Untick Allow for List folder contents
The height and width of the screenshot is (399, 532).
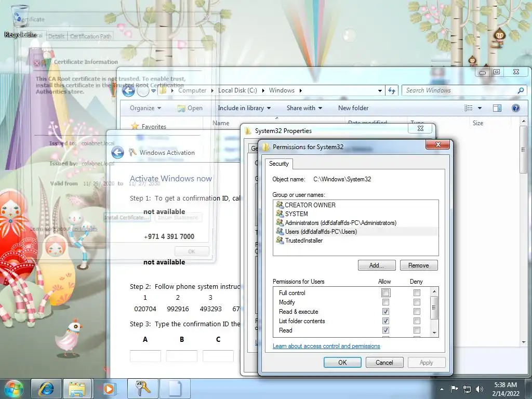pos(386,321)
